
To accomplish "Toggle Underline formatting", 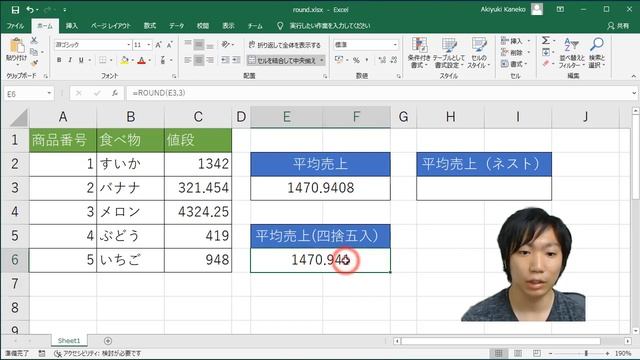I will click(81, 60).
